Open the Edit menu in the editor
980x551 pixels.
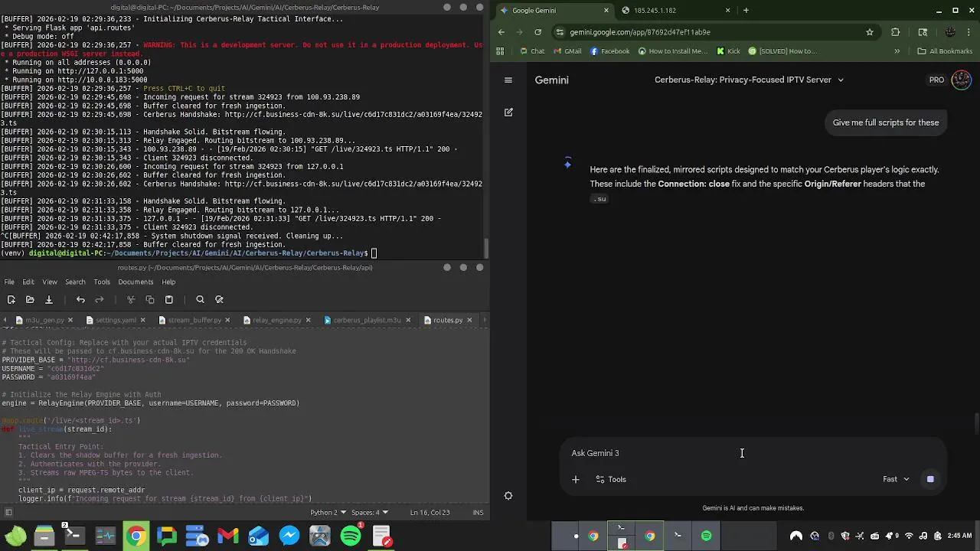click(28, 282)
